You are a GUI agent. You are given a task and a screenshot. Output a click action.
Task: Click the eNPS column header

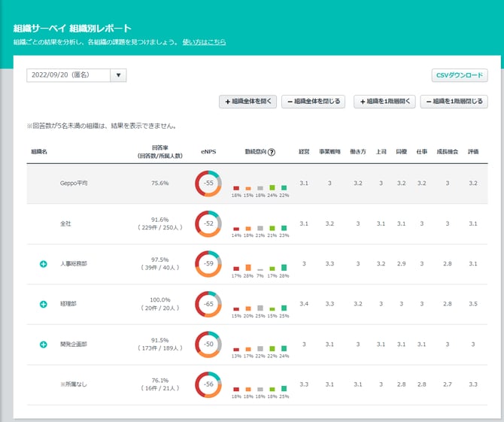[x=208, y=152]
